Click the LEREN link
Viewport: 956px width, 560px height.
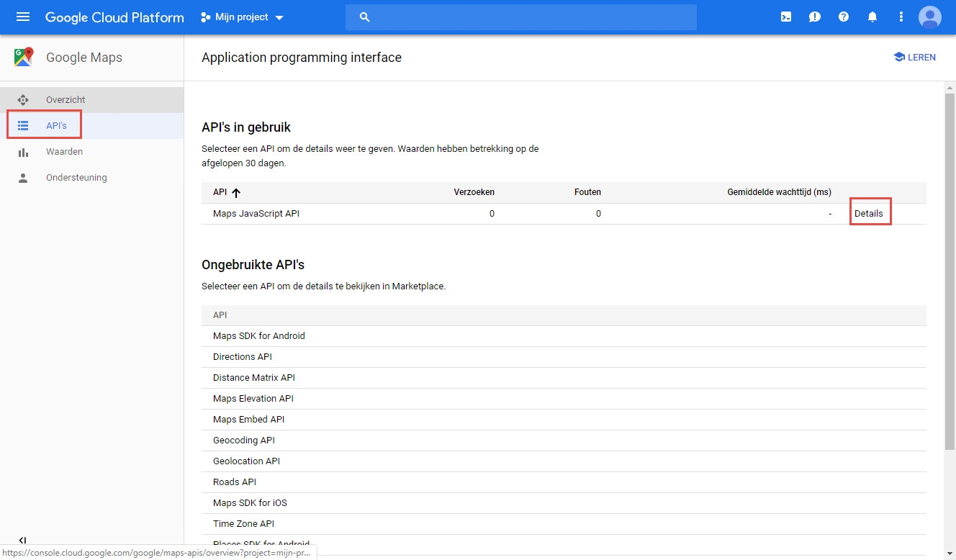[915, 57]
